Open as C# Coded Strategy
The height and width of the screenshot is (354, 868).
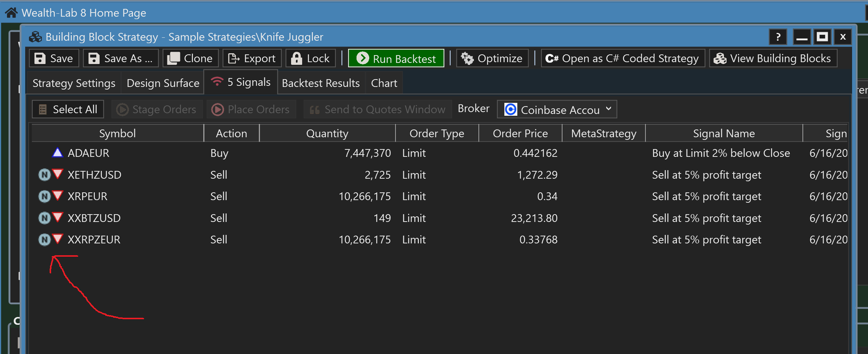pos(623,58)
